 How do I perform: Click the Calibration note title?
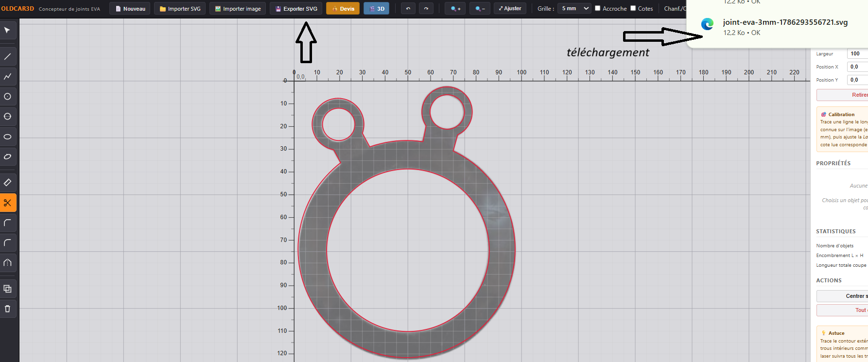pyautogui.click(x=841, y=115)
